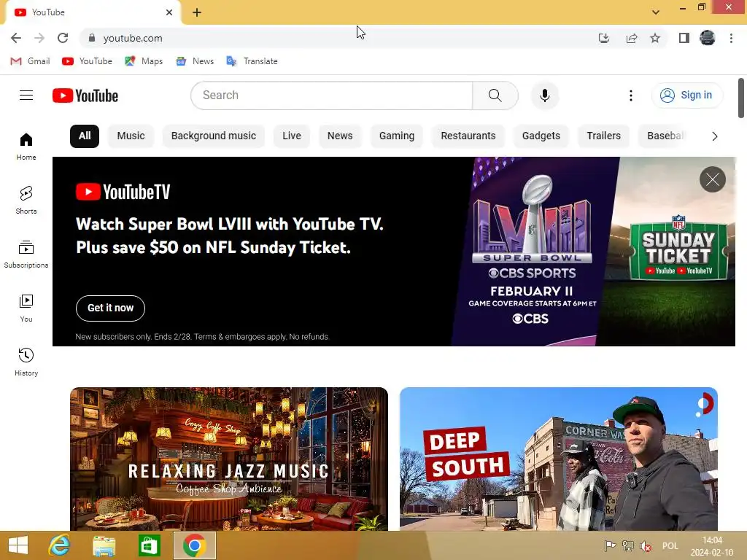Open the Windows Start button
This screenshot has width=747, height=560.
[18, 545]
